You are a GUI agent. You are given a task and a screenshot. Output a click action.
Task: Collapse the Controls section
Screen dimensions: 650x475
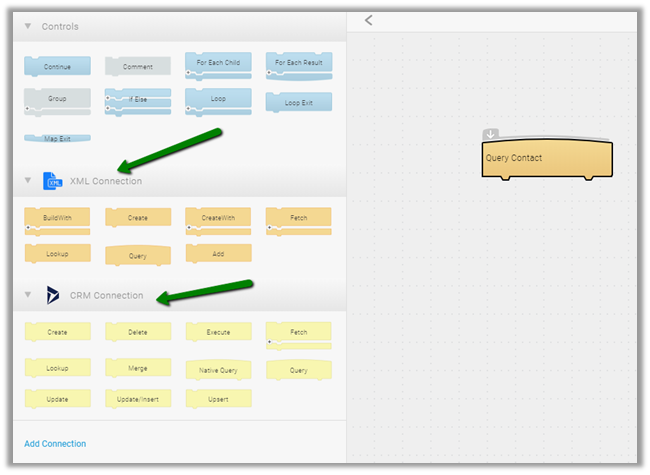[x=28, y=27]
